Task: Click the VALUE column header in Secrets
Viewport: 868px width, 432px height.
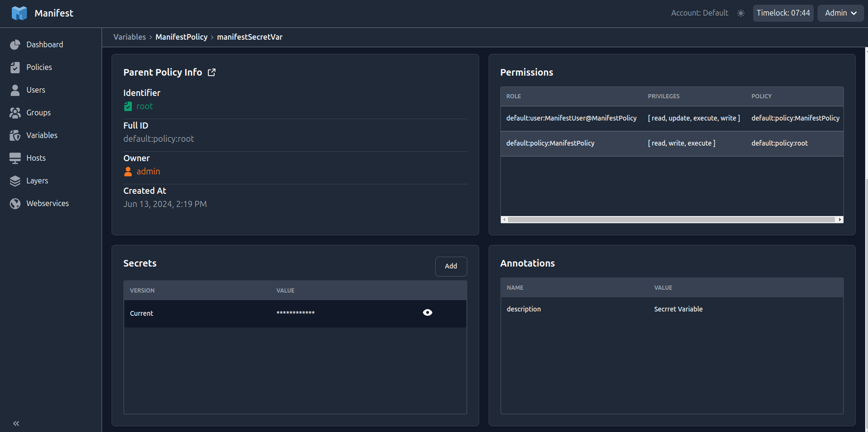Action: (285, 291)
